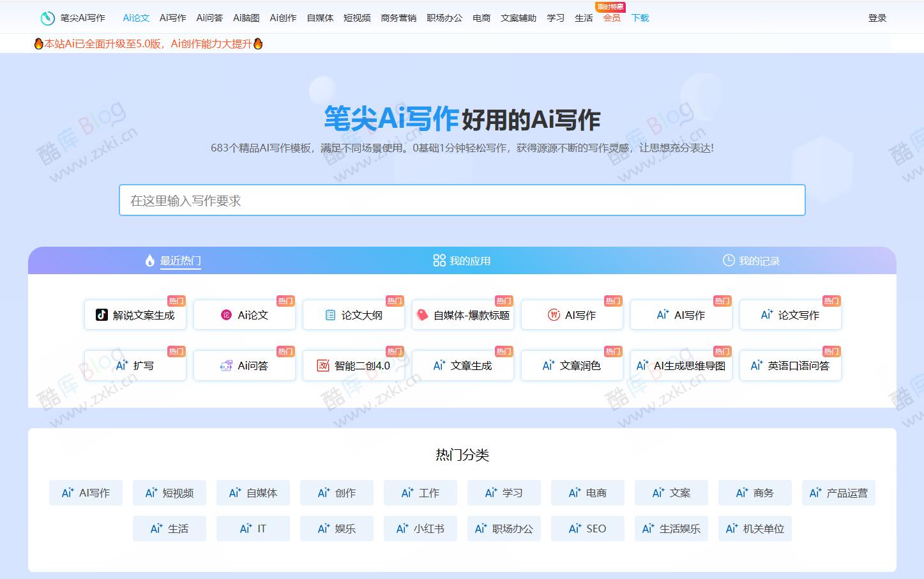Screen dimensions: 924x579
Task: Open the 解说文案生成 tool
Action: tap(135, 314)
